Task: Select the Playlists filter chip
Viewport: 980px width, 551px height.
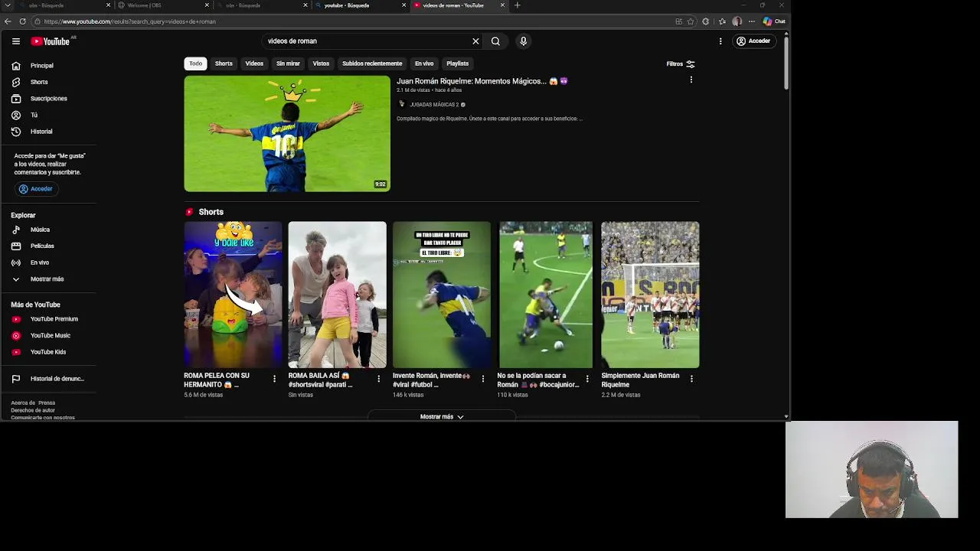Action: (457, 64)
